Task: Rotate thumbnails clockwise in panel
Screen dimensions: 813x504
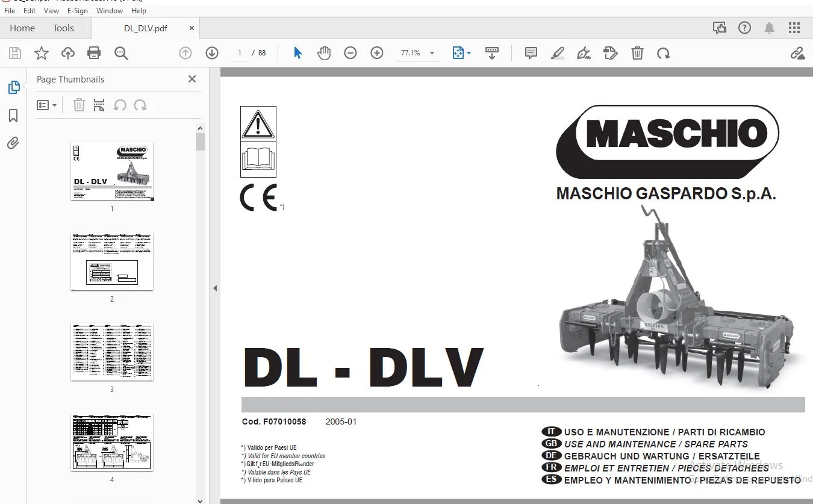Action: click(x=140, y=105)
